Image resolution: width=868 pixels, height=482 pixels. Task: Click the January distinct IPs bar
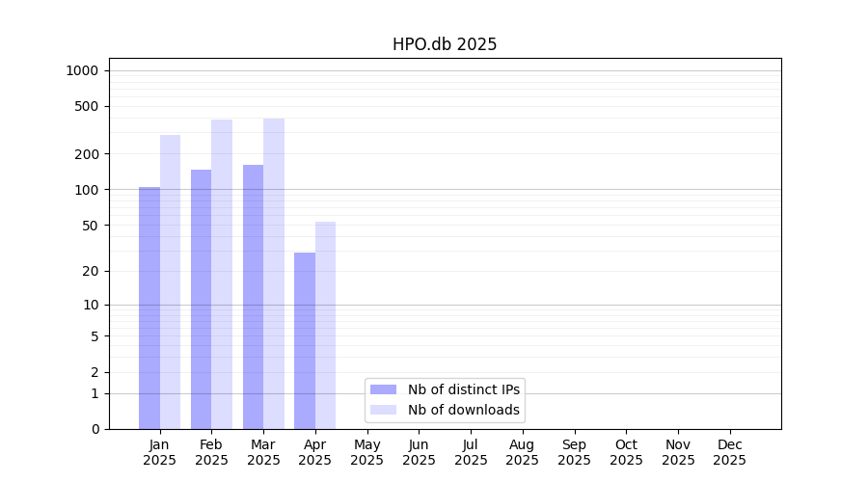(x=149, y=308)
